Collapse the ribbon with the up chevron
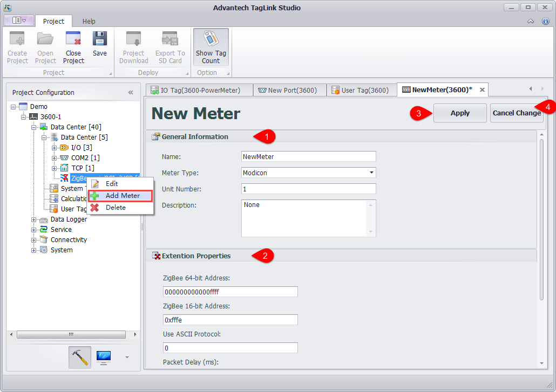Screen dimensions: 556x392 point(531,21)
